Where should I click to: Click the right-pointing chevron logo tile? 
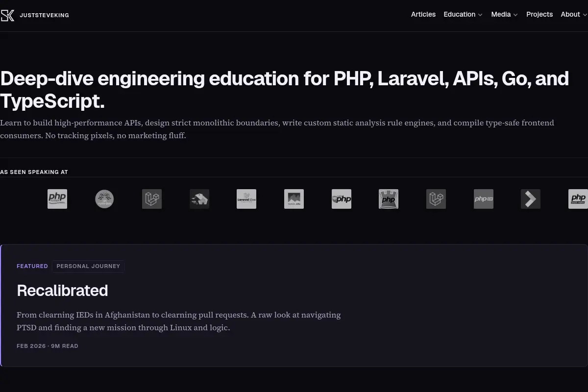pos(531,199)
